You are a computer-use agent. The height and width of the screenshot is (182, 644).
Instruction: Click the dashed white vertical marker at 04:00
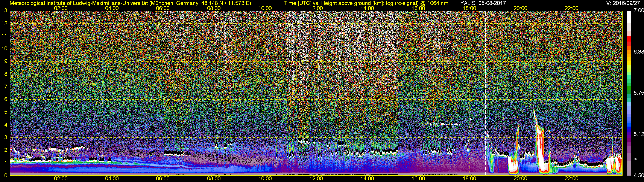(112, 93)
